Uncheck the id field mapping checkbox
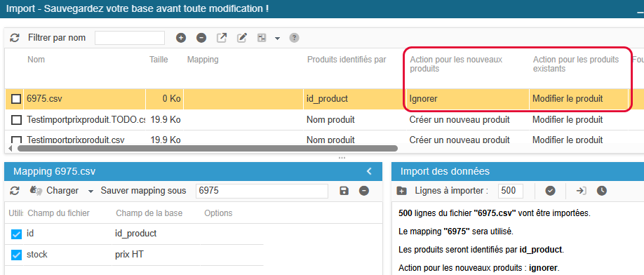The image size is (644, 275). [16, 234]
